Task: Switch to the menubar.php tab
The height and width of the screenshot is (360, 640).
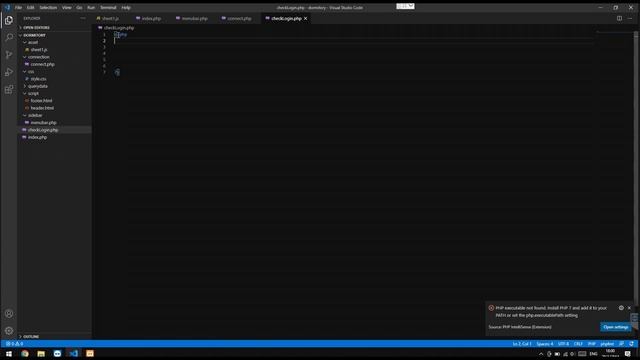Action: 194,18
